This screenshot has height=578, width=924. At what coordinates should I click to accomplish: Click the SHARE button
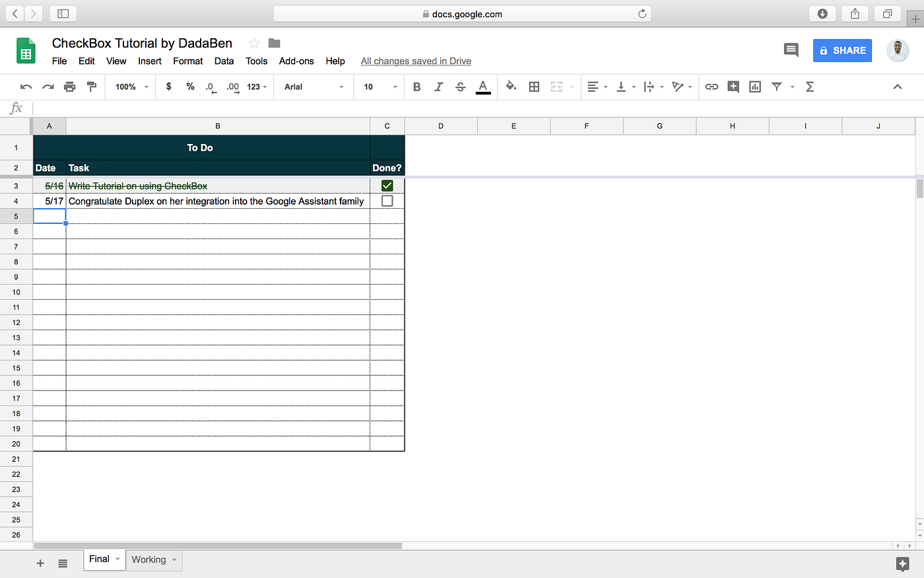[842, 50]
